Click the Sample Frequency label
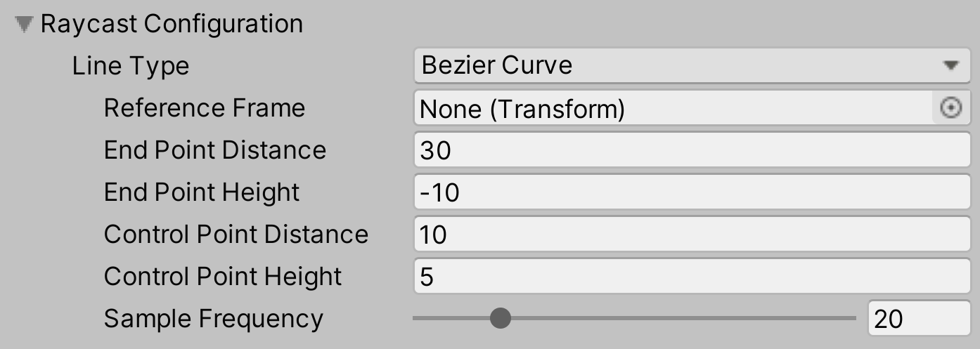The image size is (980, 349). pos(214,319)
